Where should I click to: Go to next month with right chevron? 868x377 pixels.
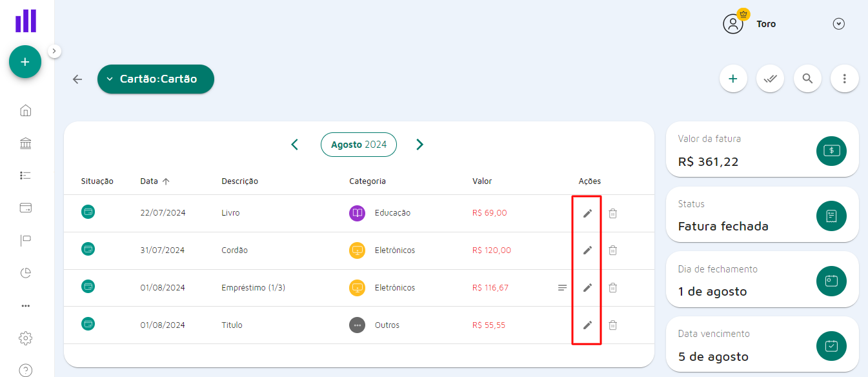click(420, 145)
